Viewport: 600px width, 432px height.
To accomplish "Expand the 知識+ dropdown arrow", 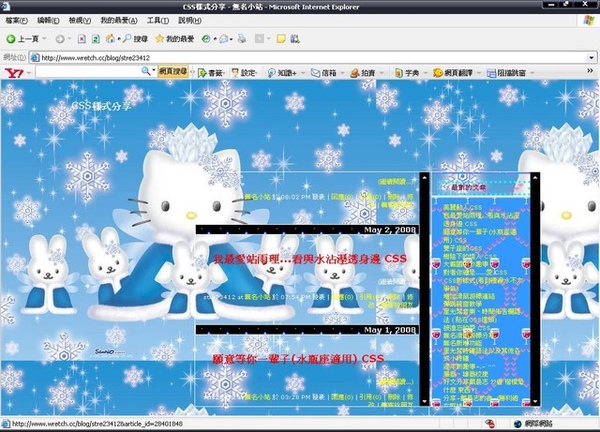I will coord(303,72).
